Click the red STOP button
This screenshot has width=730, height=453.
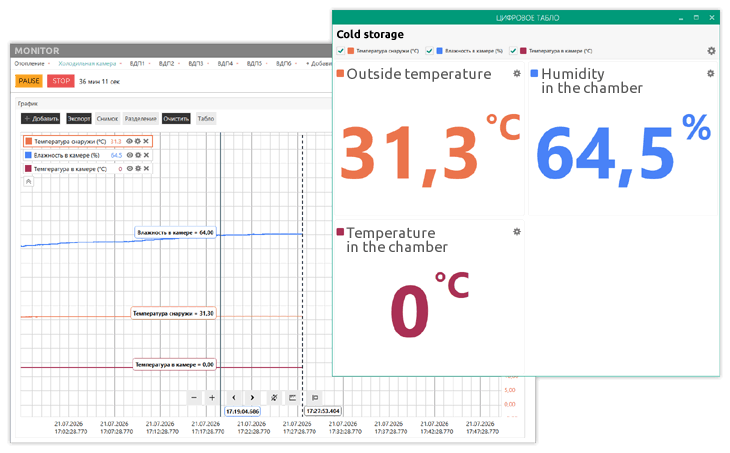pos(61,81)
